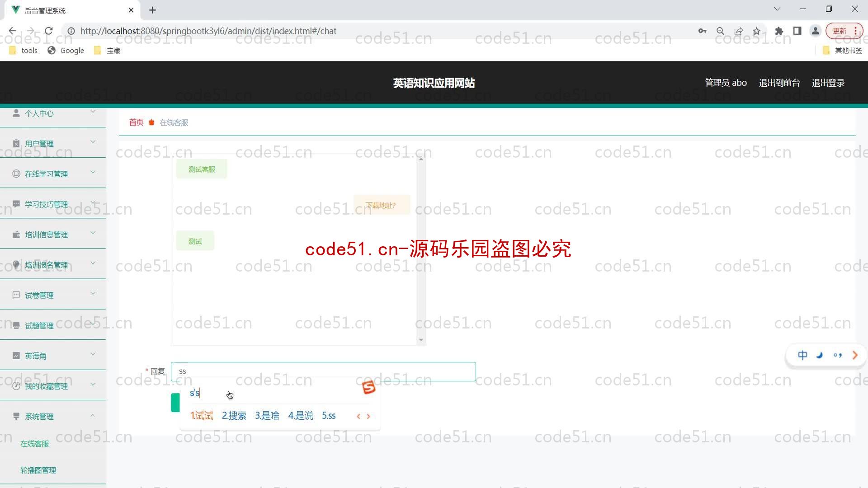
Task: Open saved passwords key icon
Action: point(702,31)
